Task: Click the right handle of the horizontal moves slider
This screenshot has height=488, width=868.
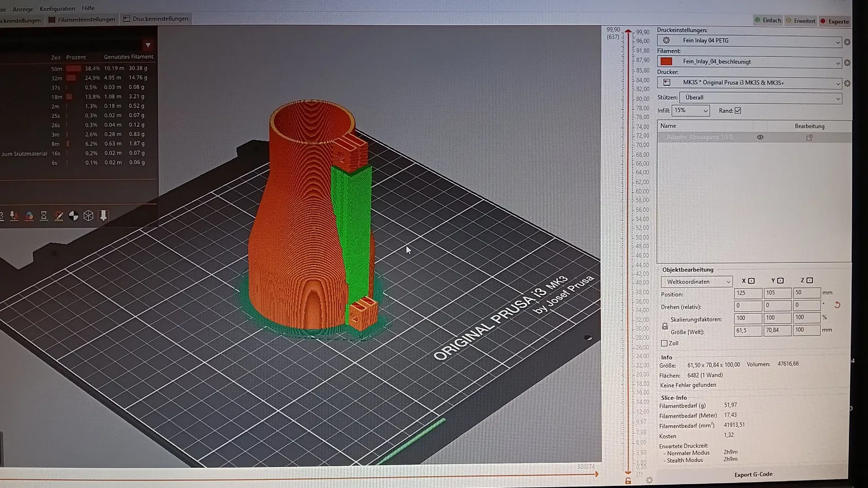Action: pyautogui.click(x=596, y=474)
